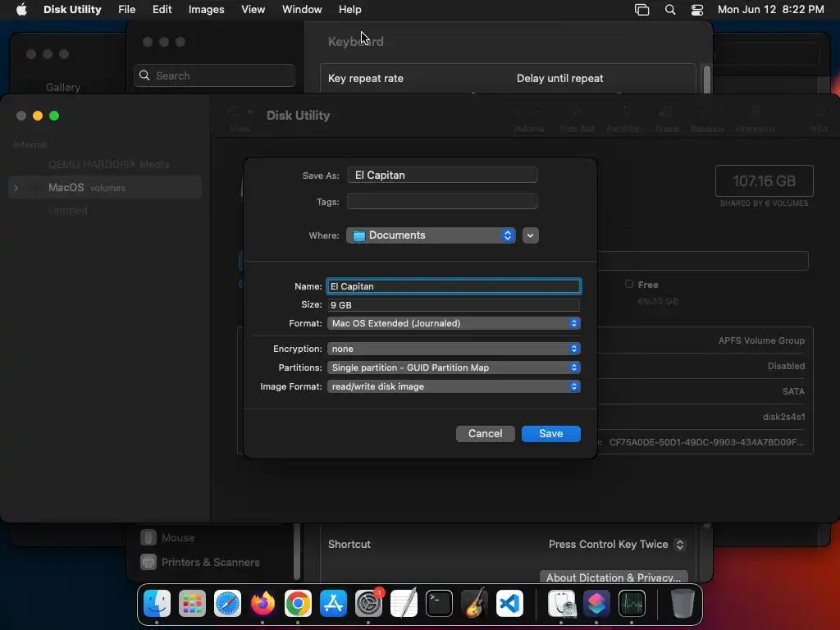The image size is (840, 630).
Task: Open Spotlight search in menu bar
Action: point(670,10)
